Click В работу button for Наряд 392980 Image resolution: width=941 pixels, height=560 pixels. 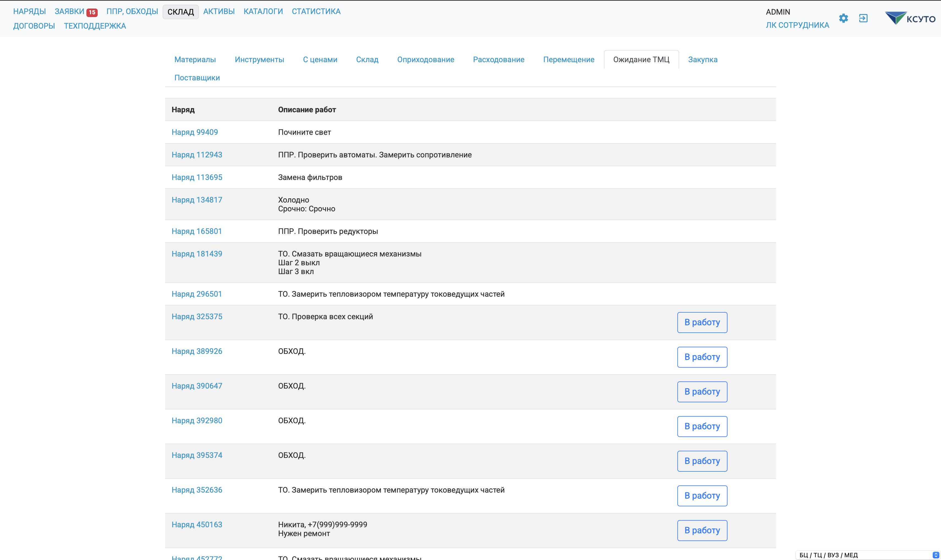click(702, 427)
